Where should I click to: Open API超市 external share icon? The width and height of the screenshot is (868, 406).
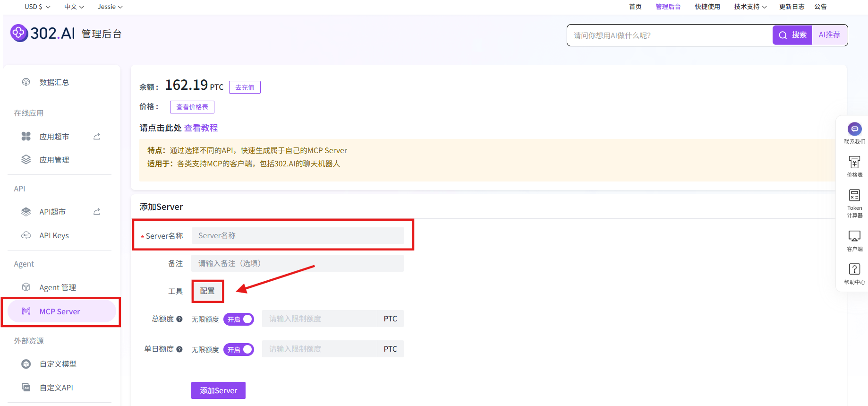click(x=97, y=212)
